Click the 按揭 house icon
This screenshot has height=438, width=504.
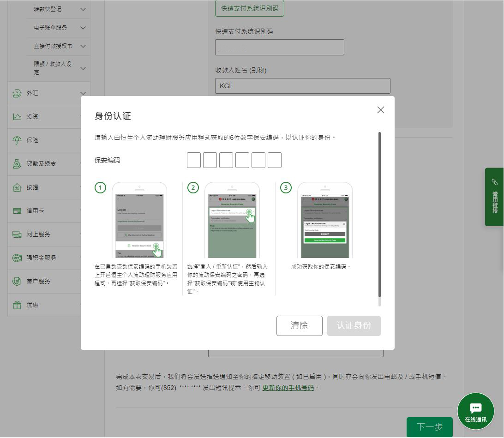click(17, 187)
